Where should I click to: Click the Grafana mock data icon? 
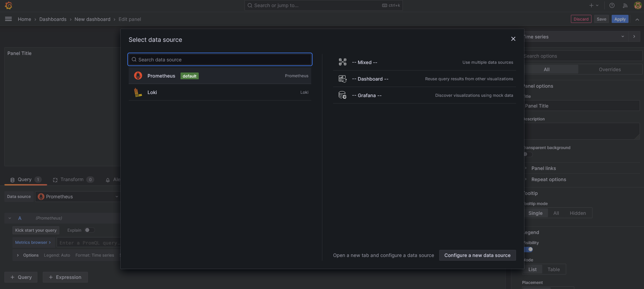(343, 95)
